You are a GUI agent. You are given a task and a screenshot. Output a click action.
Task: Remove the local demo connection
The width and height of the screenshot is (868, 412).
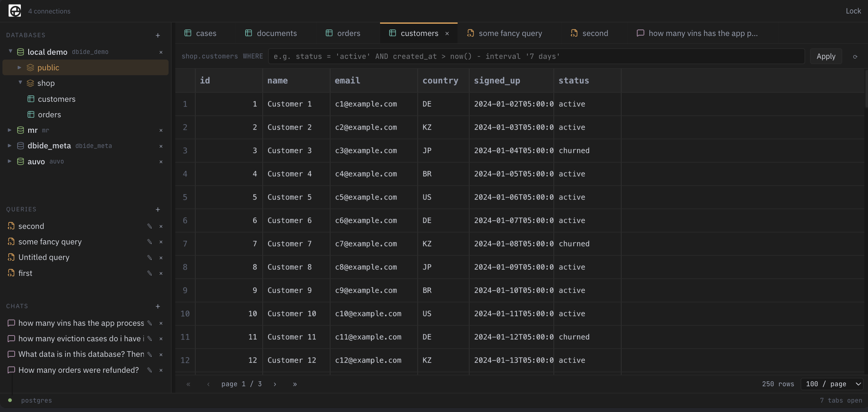[x=161, y=52]
